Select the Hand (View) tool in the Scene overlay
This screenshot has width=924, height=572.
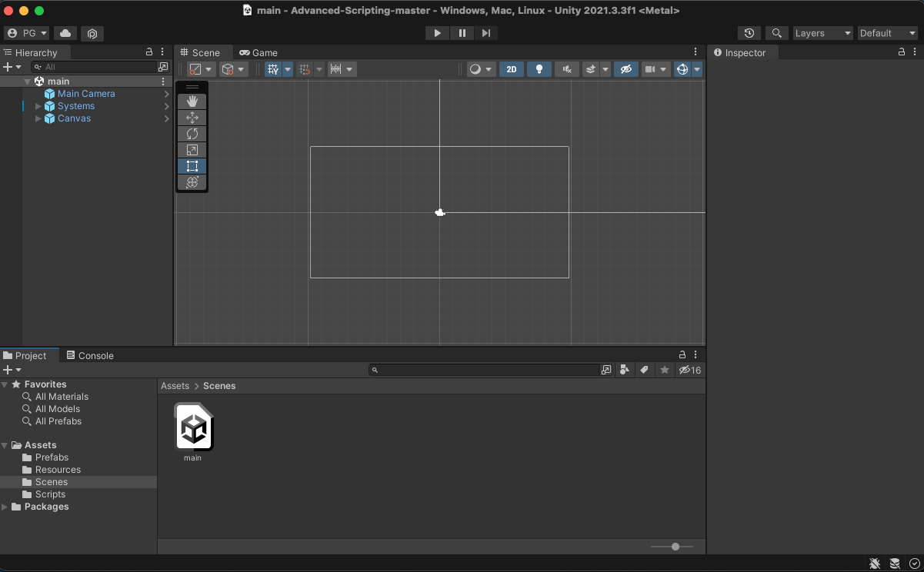(192, 101)
